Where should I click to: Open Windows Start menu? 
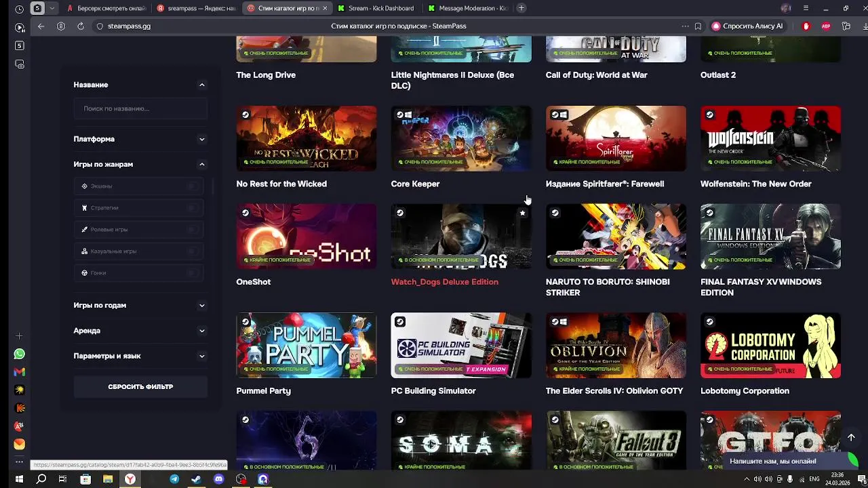19,479
